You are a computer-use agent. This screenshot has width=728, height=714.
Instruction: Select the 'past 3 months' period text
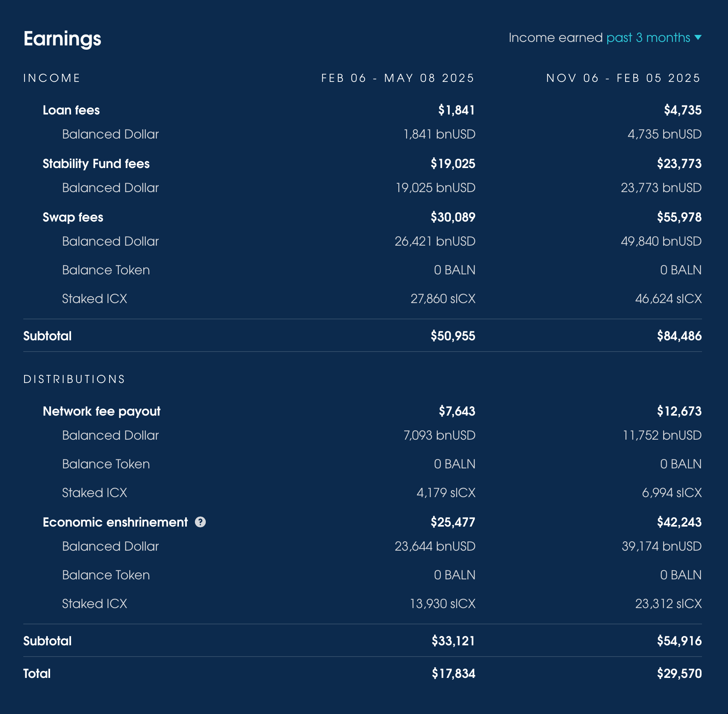648,38
